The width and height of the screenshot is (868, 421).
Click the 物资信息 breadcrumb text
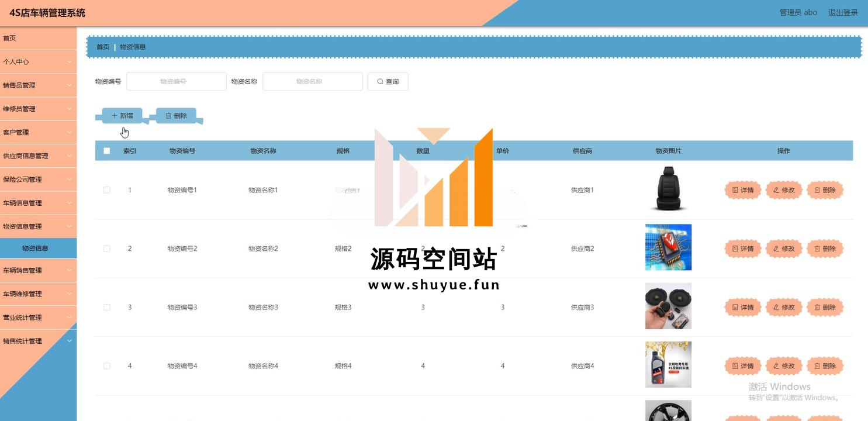(133, 47)
